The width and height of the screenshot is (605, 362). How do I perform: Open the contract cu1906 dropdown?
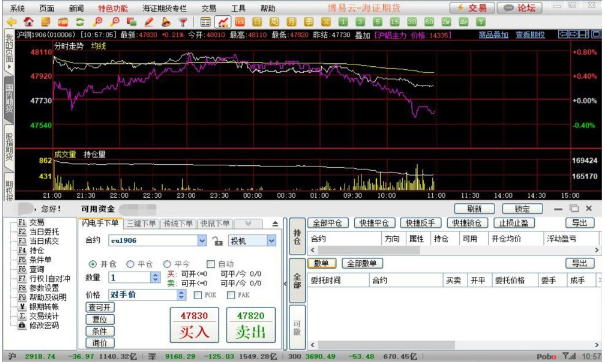point(202,240)
